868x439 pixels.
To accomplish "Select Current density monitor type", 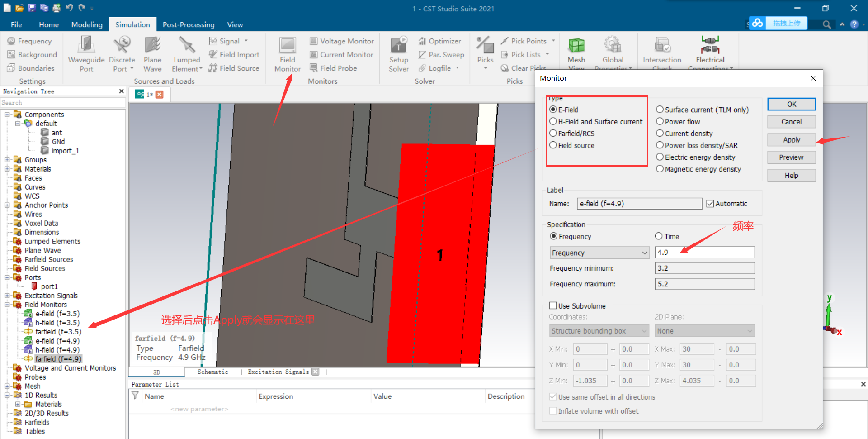I will pos(684,134).
